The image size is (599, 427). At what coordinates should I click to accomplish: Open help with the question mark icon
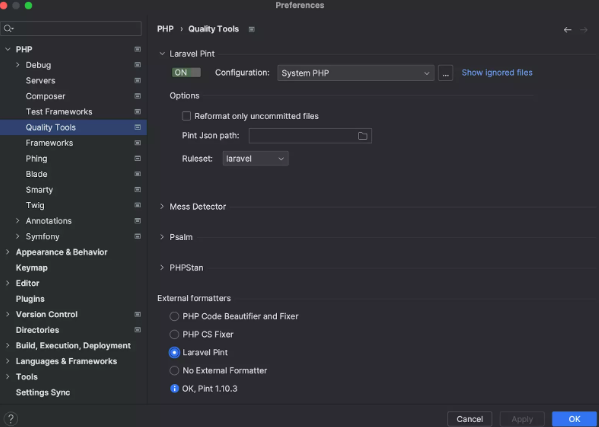tap(11, 419)
